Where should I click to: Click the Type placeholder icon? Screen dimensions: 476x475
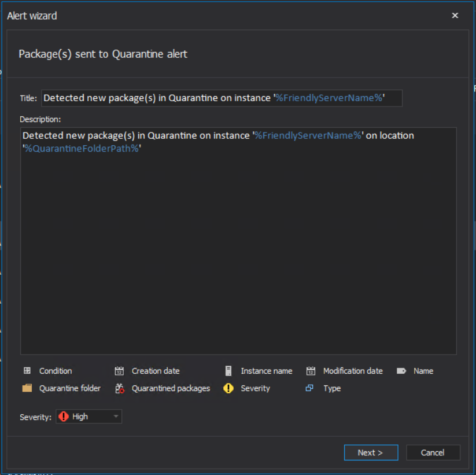309,388
